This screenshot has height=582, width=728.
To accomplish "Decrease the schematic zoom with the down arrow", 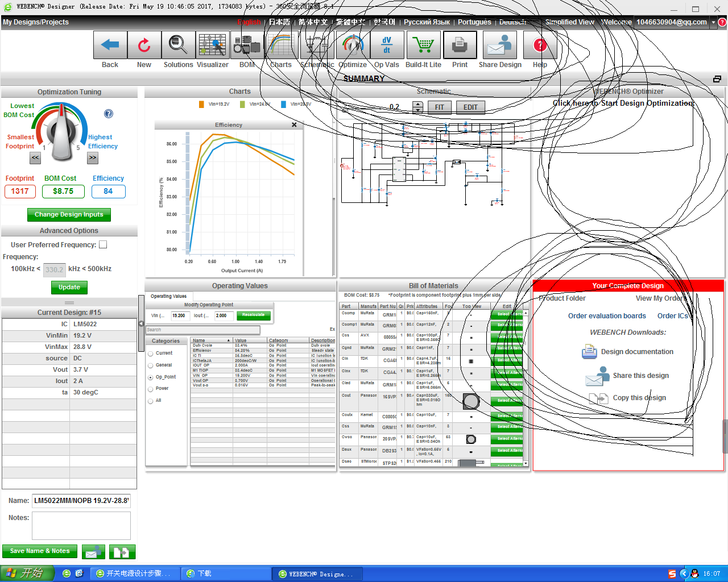I will click(x=417, y=110).
